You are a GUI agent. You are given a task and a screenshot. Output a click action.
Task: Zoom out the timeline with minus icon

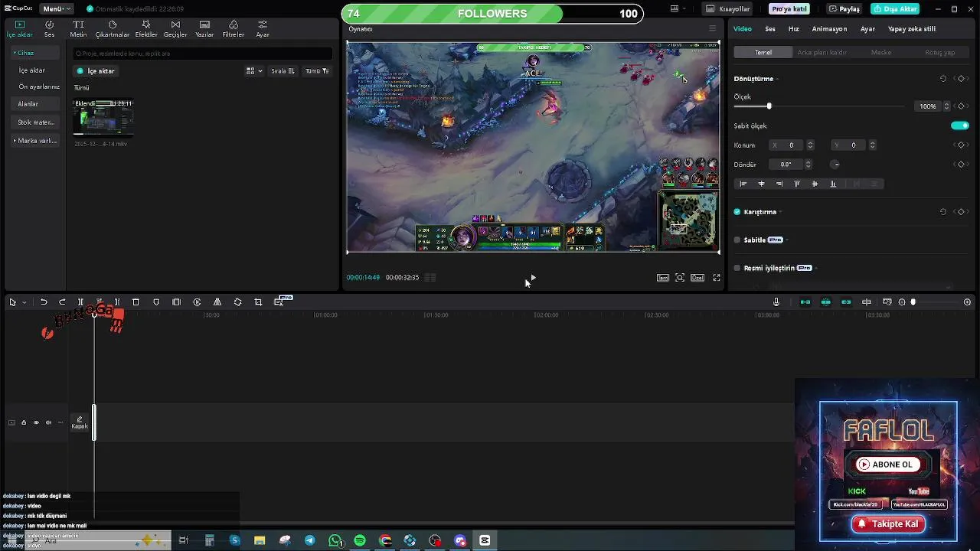pyautogui.click(x=902, y=302)
